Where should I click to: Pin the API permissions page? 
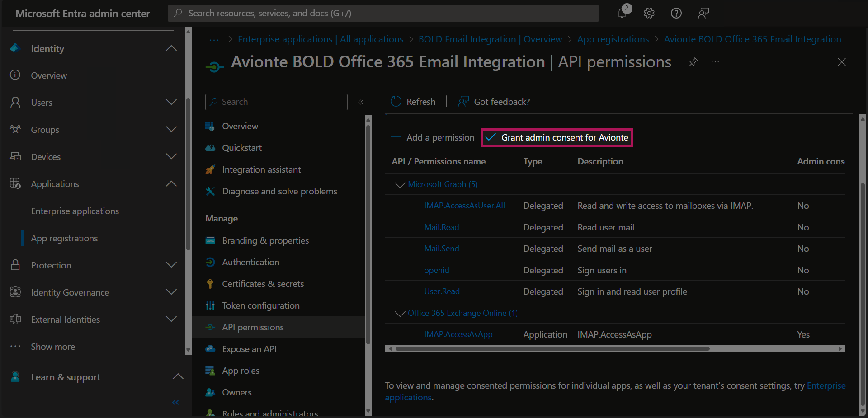[x=693, y=62]
